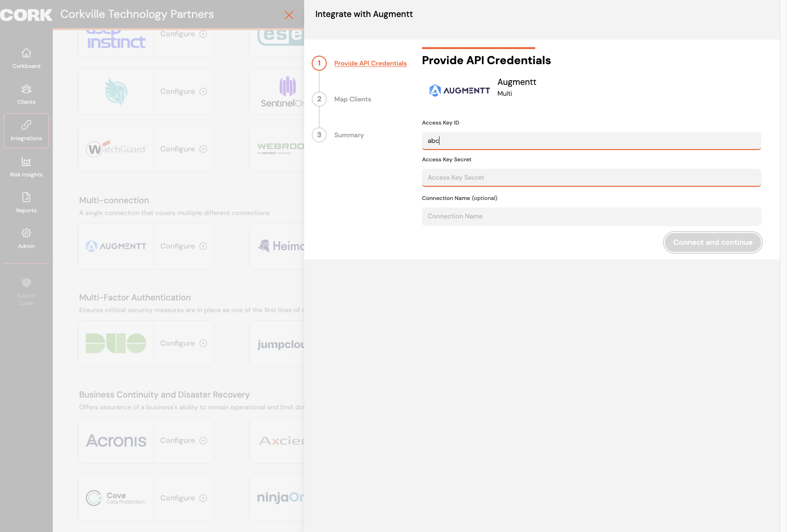Focus the Access Key ID field
787x532 pixels.
click(x=591, y=141)
